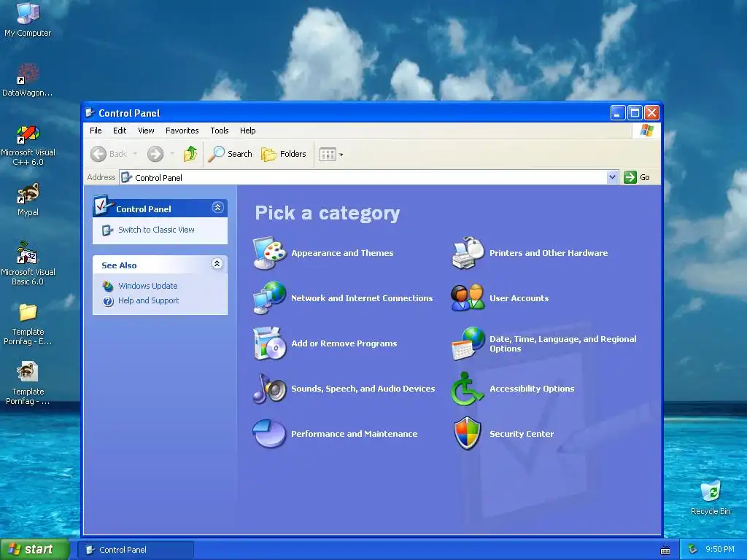Click the system tray network icon
The width and height of the screenshot is (747, 560).
693,550
